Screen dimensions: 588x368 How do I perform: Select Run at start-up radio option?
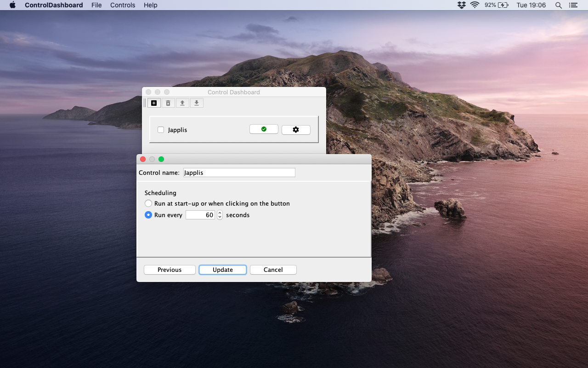[x=148, y=203]
